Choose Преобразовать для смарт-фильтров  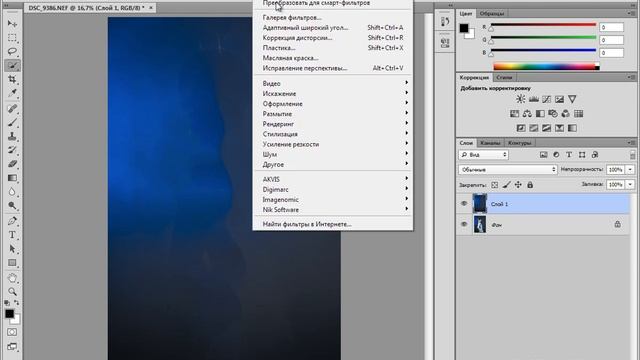(x=333, y=3)
